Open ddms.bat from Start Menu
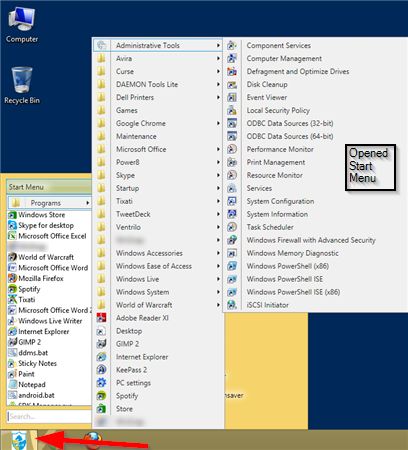Viewport: 408px width, 450px height. (x=49, y=352)
